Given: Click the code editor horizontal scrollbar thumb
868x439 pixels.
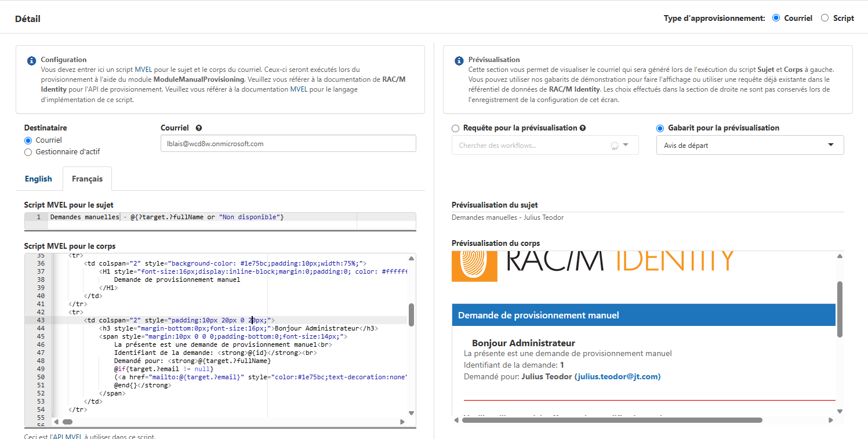Looking at the screenshot, I should pos(67,422).
